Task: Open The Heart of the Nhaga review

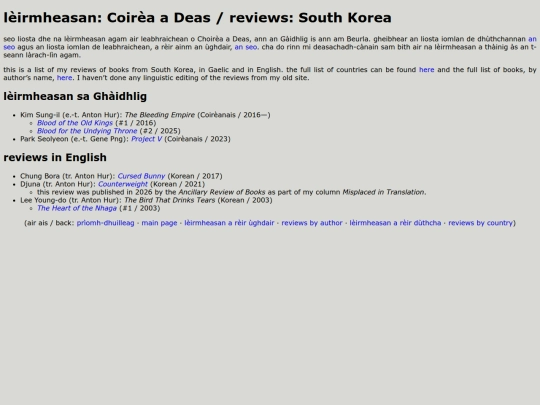Action: click(77, 208)
